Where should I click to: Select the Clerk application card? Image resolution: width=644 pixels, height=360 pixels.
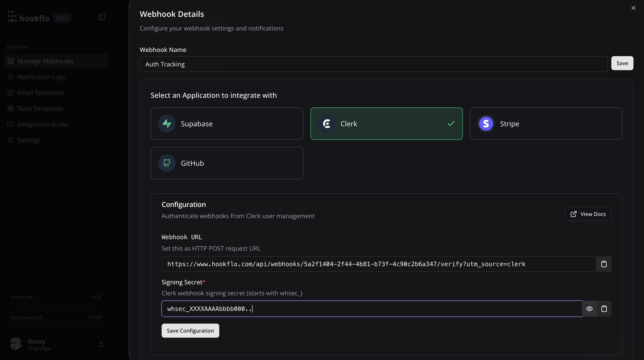(x=386, y=124)
